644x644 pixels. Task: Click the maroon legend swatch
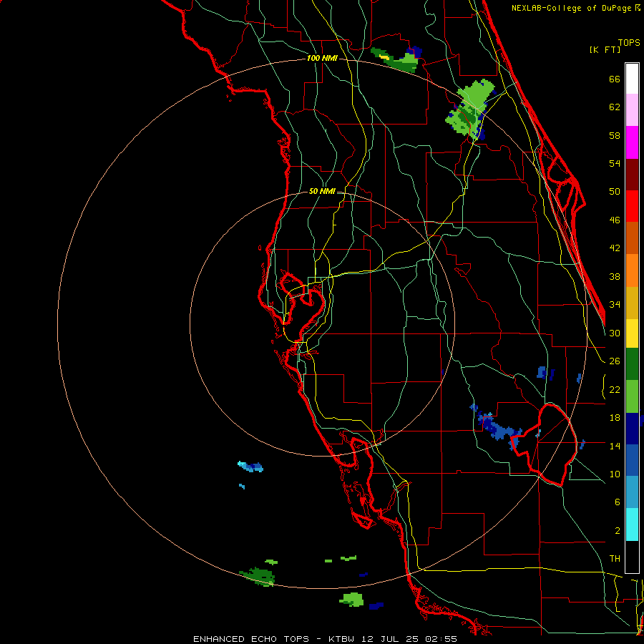pos(632,175)
